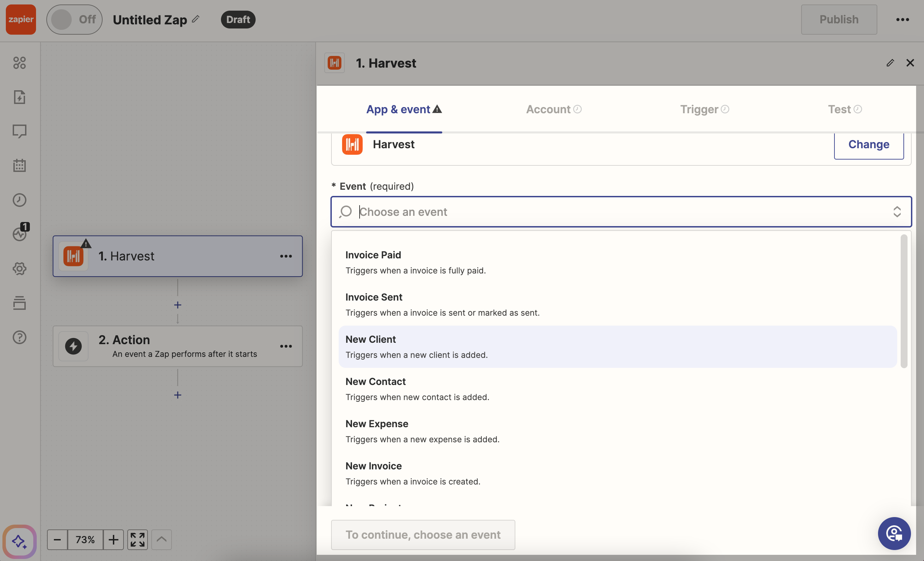This screenshot has height=561, width=924.
Task: Add a step after the Action step
Action: tap(178, 395)
